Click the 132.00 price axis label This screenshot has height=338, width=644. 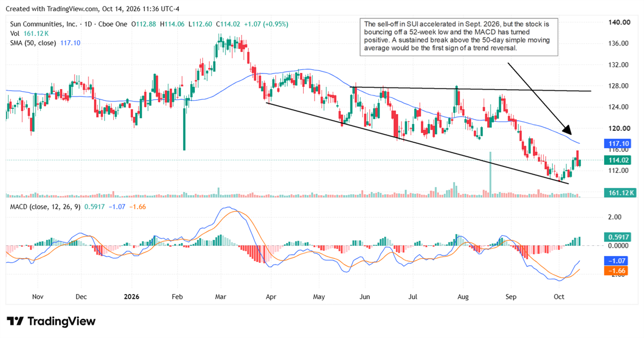(618, 64)
